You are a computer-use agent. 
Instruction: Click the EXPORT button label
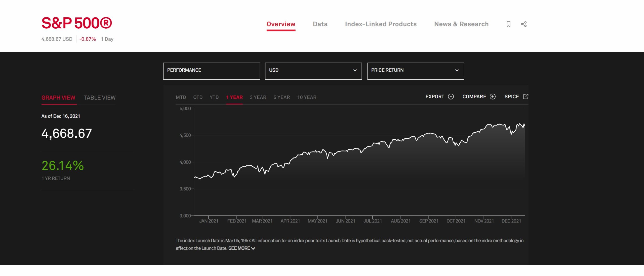[x=435, y=97]
